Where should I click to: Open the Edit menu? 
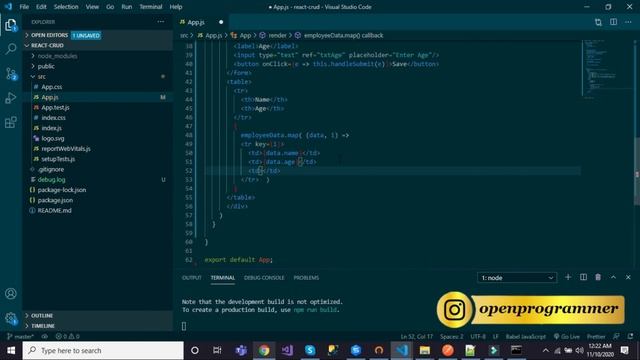tap(41, 7)
